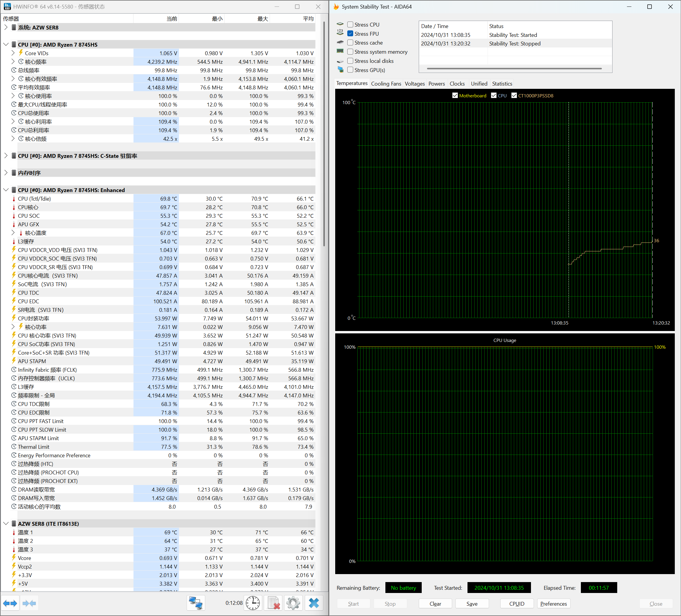
Task: Open the Statistics tab
Action: [x=502, y=84]
